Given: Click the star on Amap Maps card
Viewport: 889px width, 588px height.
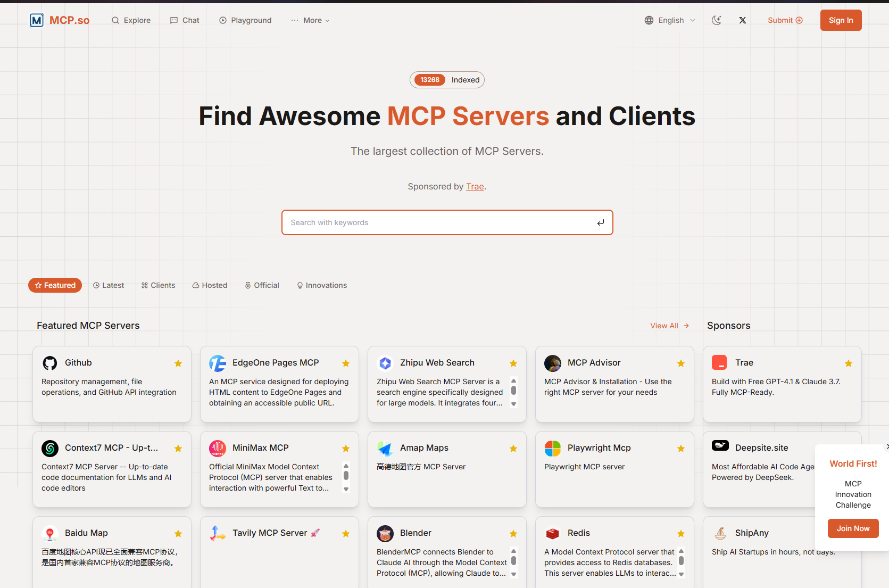Looking at the screenshot, I should 513,449.
